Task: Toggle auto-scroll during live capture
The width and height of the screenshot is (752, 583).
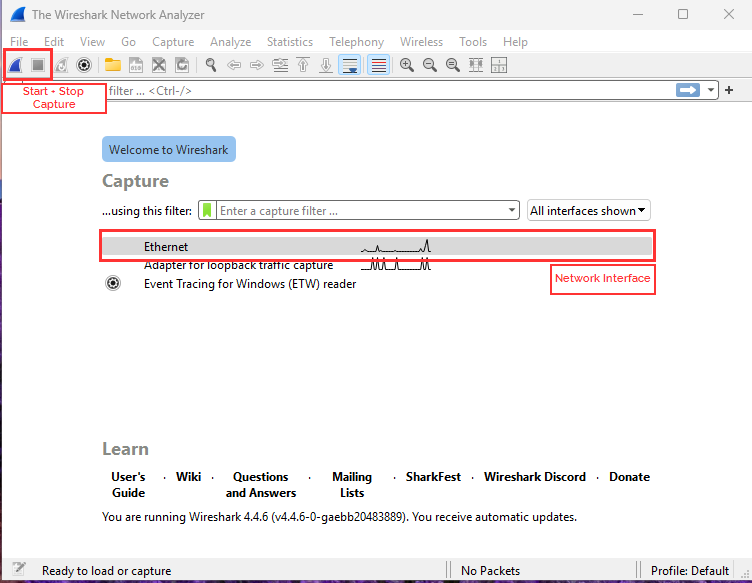Action: click(350, 65)
